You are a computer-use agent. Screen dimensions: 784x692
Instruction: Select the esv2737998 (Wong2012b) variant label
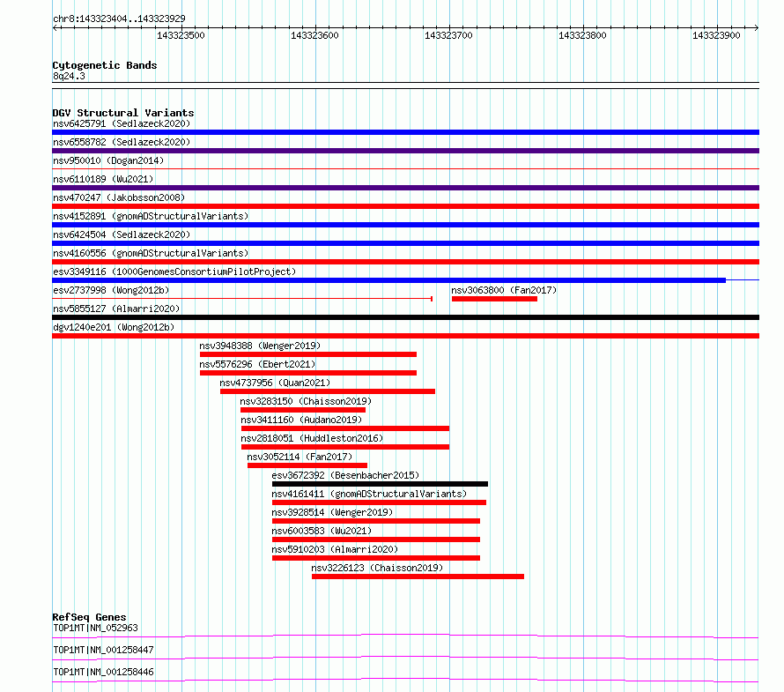(111, 290)
